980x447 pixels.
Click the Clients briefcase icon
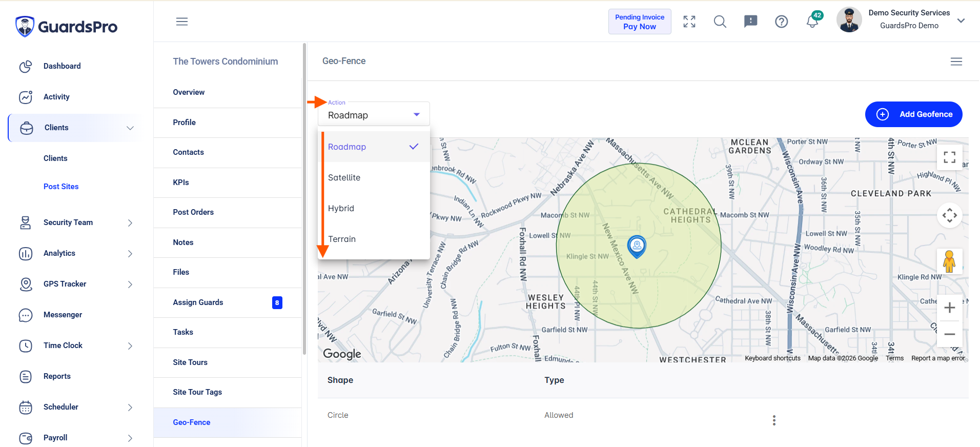coord(27,128)
